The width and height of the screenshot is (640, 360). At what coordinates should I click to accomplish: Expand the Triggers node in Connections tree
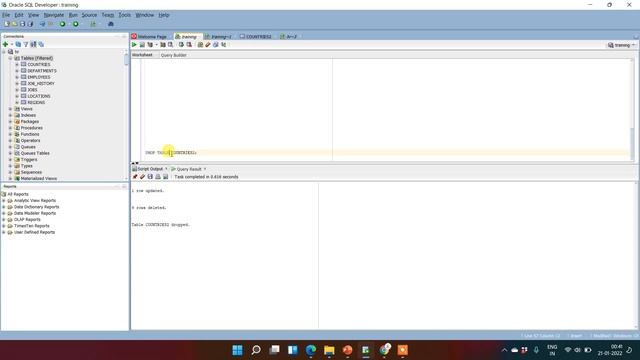point(11,160)
